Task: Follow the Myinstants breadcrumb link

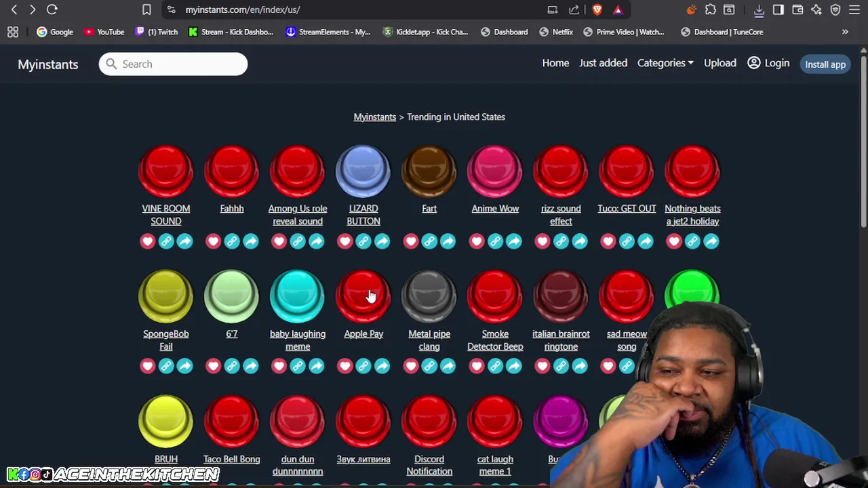Action: [374, 117]
